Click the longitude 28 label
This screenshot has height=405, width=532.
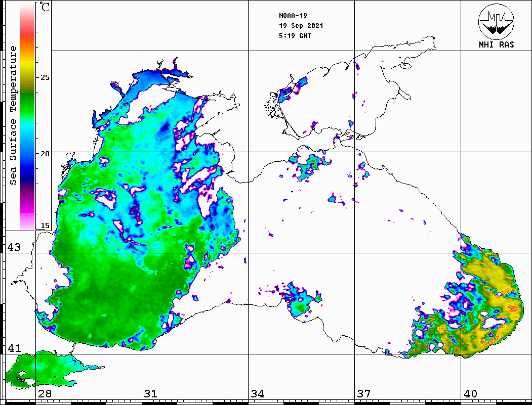44,394
